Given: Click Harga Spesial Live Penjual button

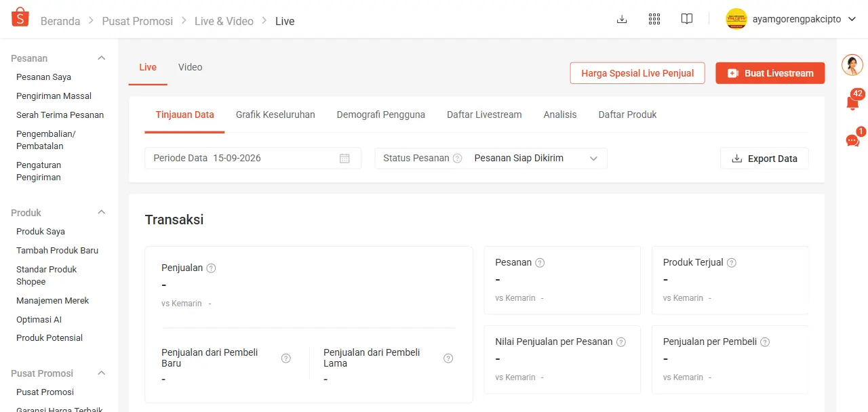Looking at the screenshot, I should [637, 73].
